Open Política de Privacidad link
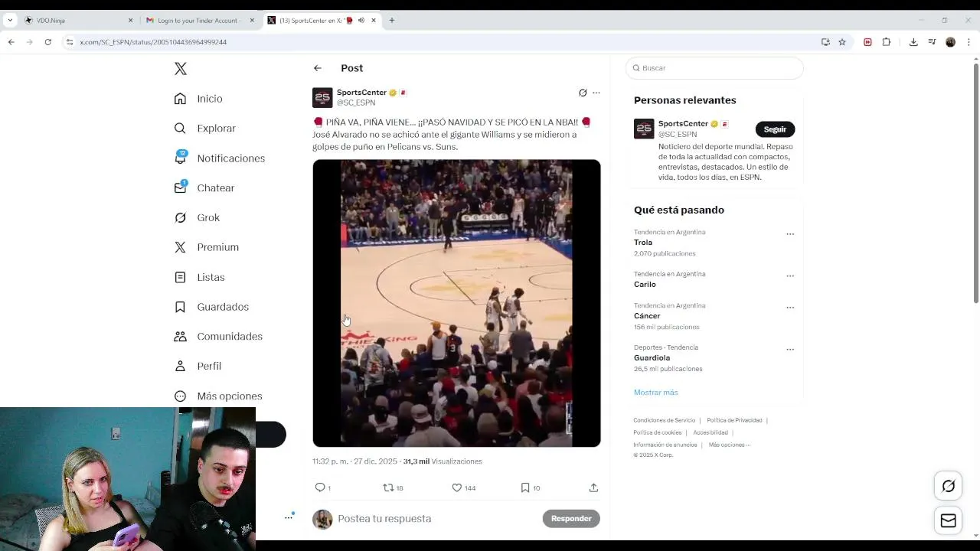Screen dimensions: 980x551 pos(734,420)
